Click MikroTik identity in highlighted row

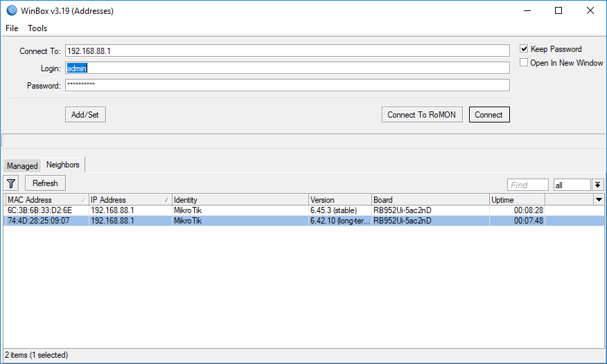tap(188, 221)
